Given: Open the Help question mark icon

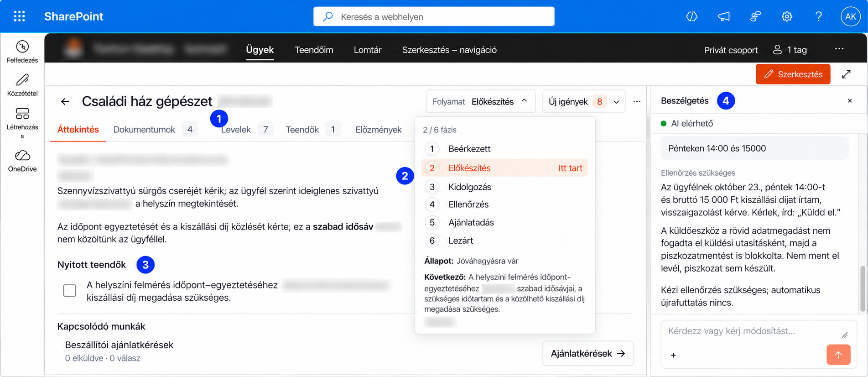Looking at the screenshot, I should click(819, 16).
